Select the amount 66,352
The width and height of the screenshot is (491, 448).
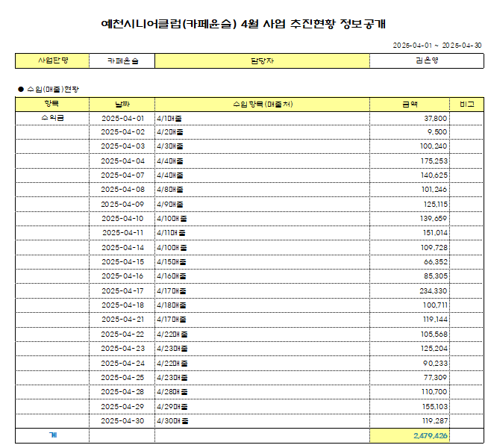436,261
